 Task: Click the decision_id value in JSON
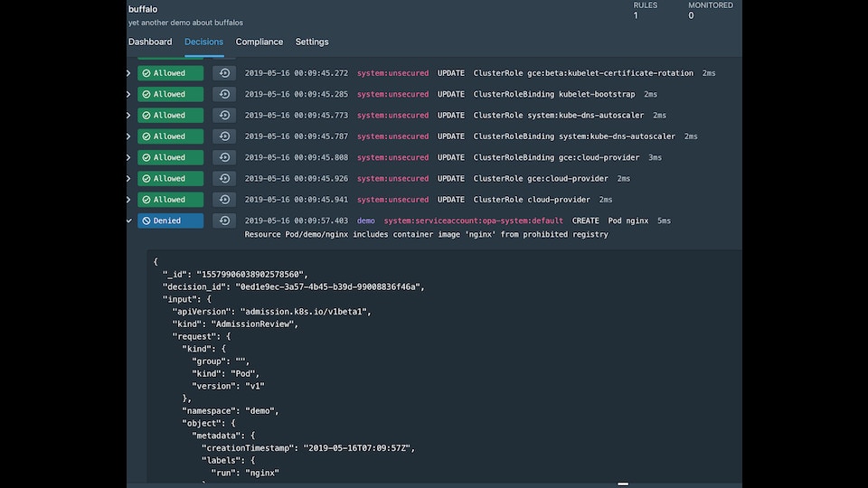[329, 286]
